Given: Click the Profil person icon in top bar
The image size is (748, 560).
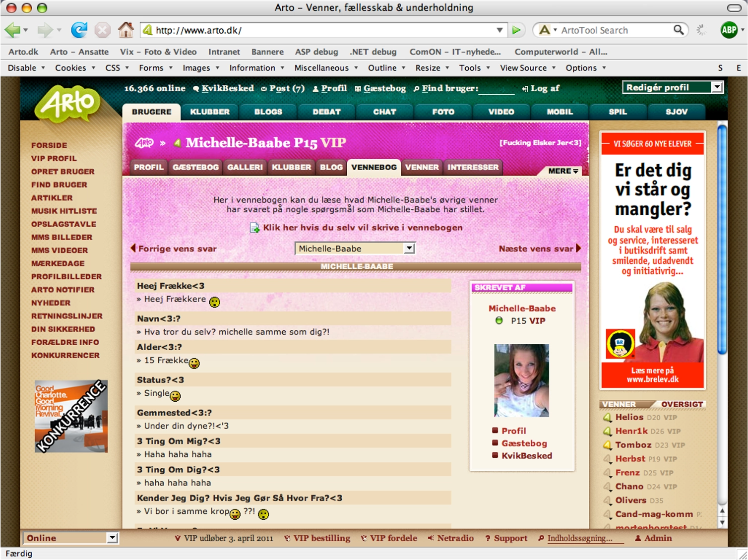Looking at the screenshot, I should tap(315, 89).
